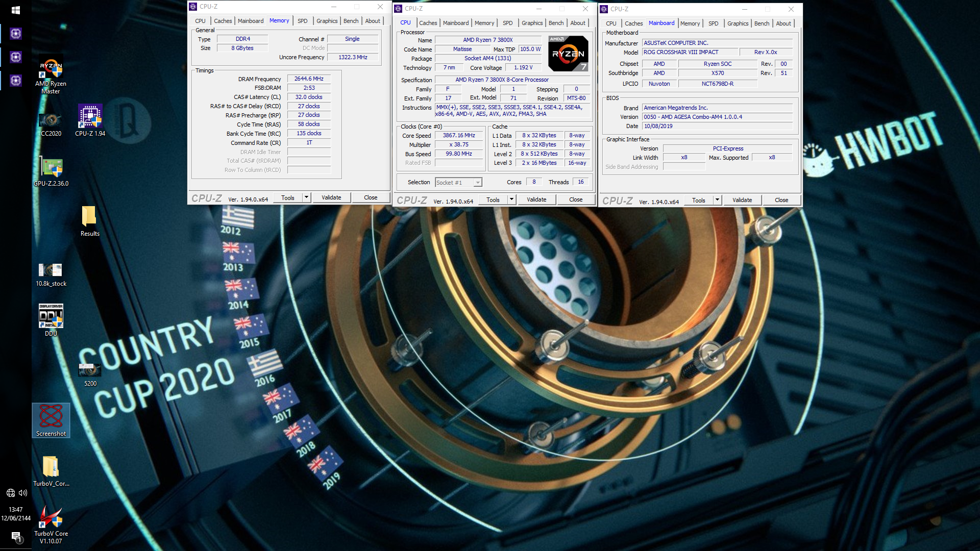Open CC2020 desktop icon
Viewport: 980px width, 551px height.
pyautogui.click(x=51, y=123)
